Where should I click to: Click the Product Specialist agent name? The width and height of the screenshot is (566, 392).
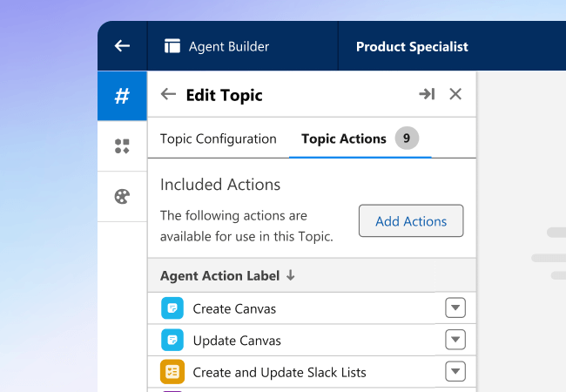[x=412, y=46]
